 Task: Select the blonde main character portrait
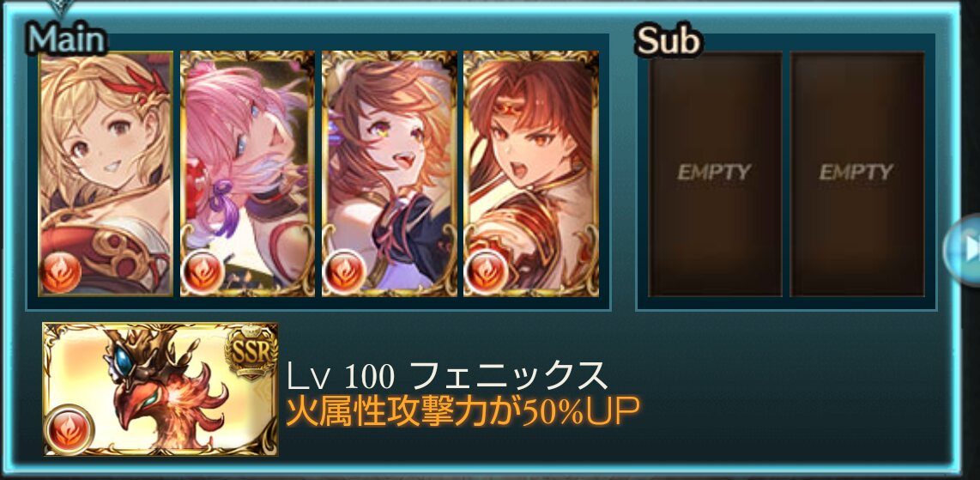click(106, 173)
